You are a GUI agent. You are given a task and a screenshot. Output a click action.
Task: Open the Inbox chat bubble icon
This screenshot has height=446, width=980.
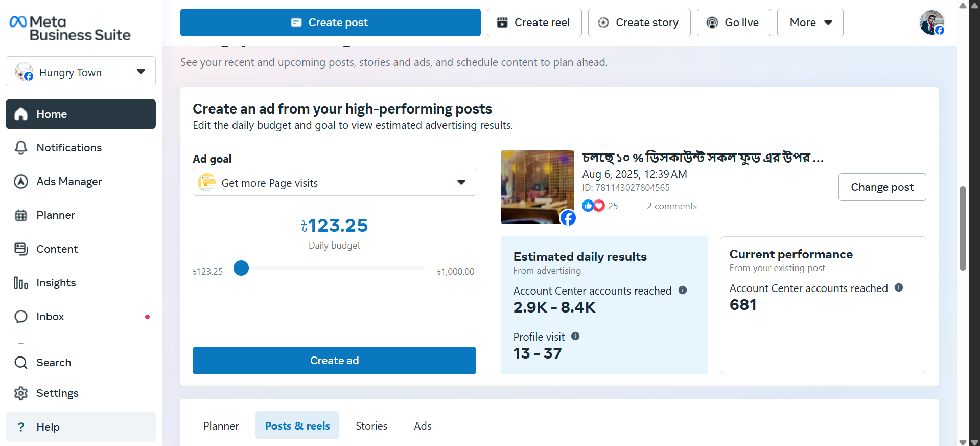click(x=21, y=317)
